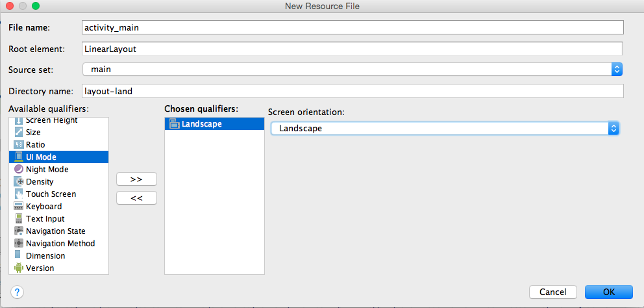The height and width of the screenshot is (308, 644).
Task: Click the Touch Screen qualifier icon
Action: click(18, 194)
